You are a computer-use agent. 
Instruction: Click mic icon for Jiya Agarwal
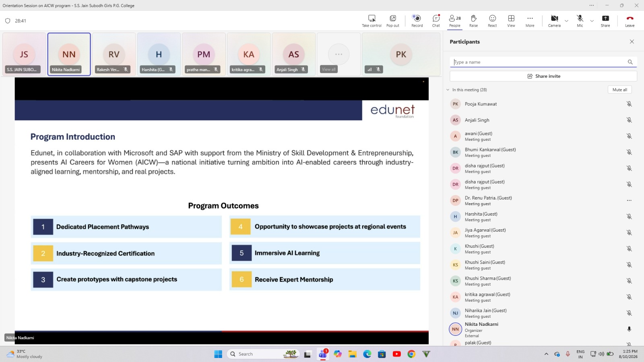click(x=629, y=232)
